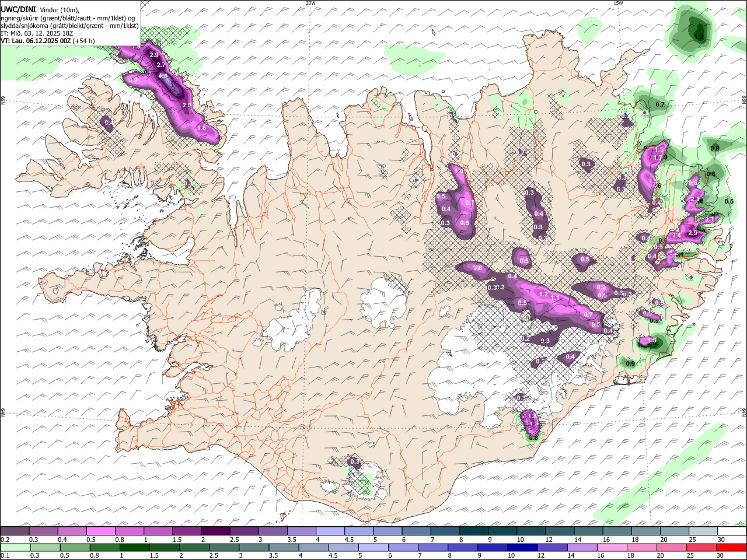Viewport: 747px width, 560px height.
Task: Pick the dark navy 10 mm rain-scale swatch
Action: click(522, 547)
